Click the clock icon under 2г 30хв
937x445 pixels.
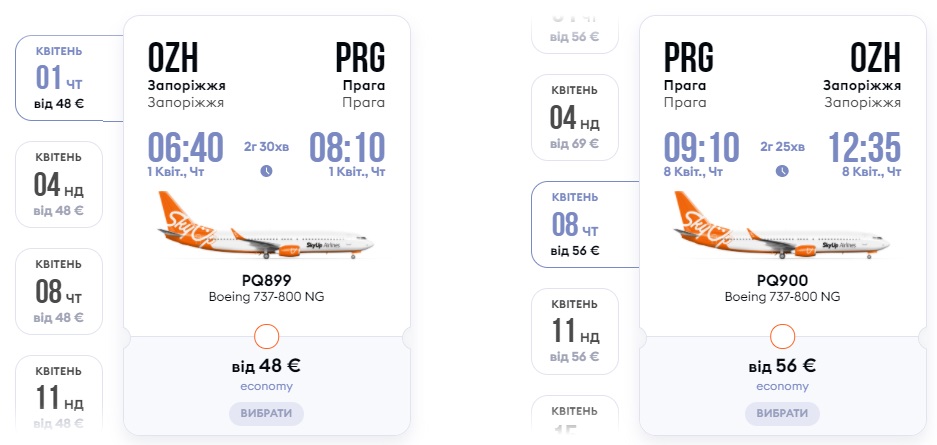[x=266, y=171]
